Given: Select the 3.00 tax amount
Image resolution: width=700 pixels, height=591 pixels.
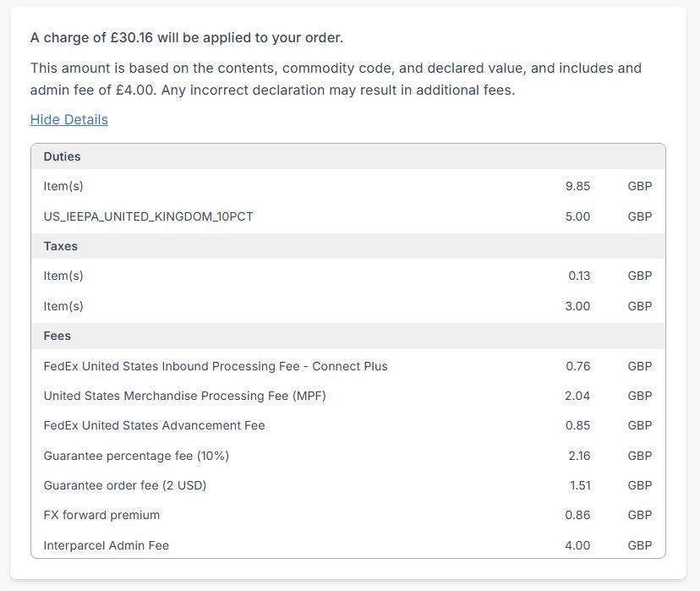Looking at the screenshot, I should [x=577, y=306].
